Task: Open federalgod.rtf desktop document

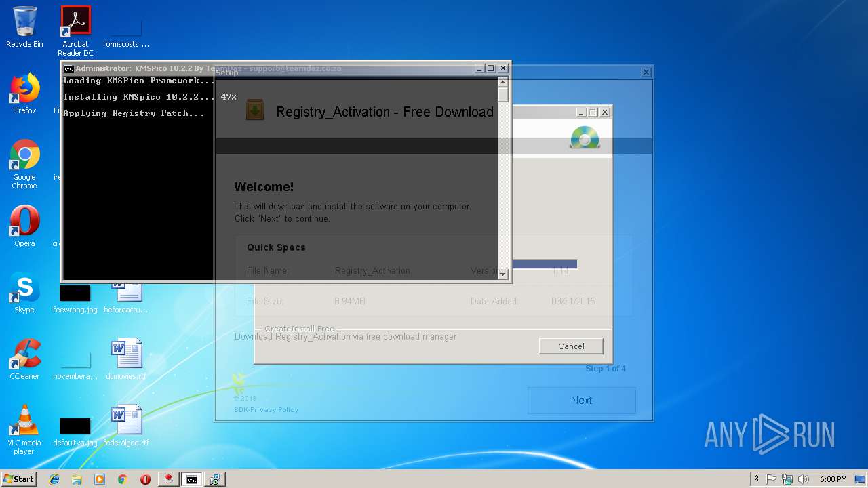Action: pyautogui.click(x=126, y=426)
